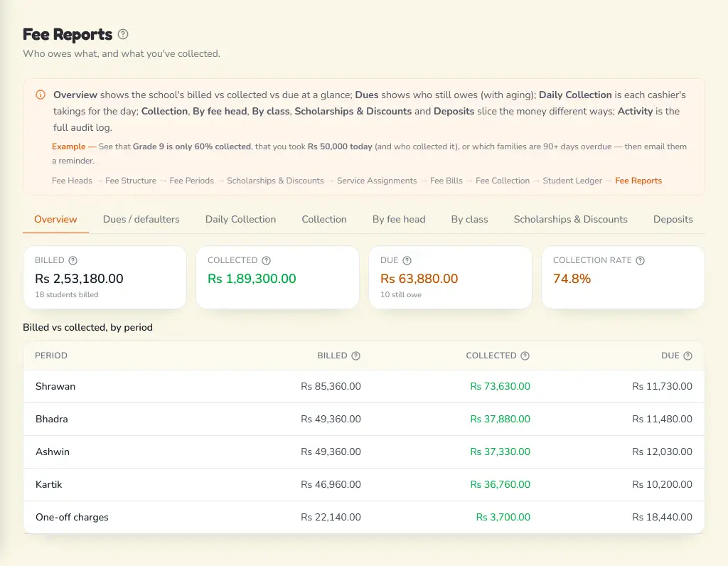The height and width of the screenshot is (566, 728).
Task: Click Shrawan billed amount Rs 85,360.00
Action: tap(331, 386)
